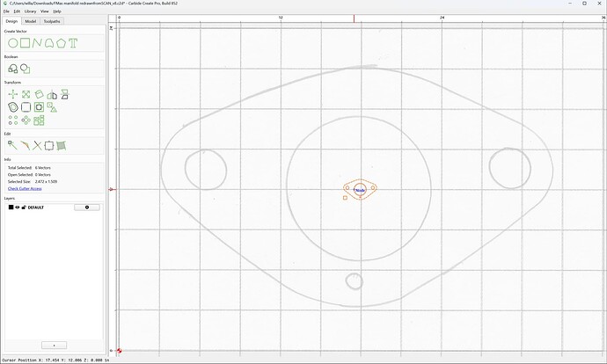Viewport: 607px width, 364px height.
Task: Click DEFAULT layer black color swatch
Action: click(11, 207)
